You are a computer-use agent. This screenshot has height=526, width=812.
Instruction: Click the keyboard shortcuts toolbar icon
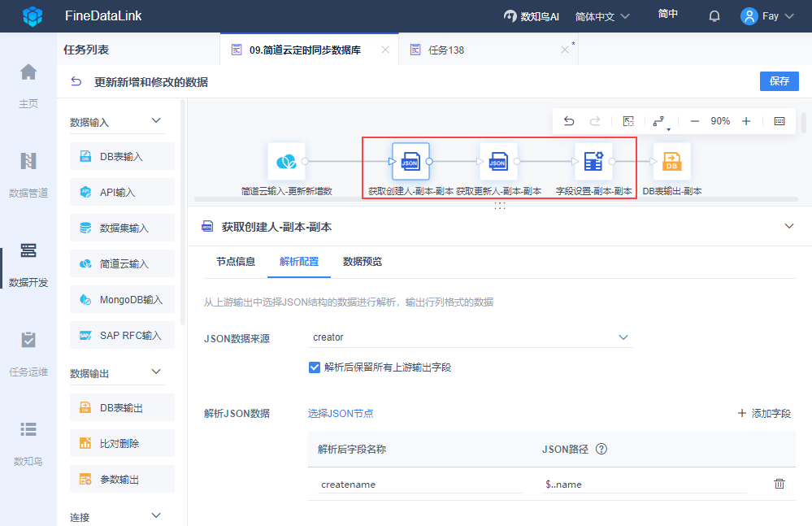pyautogui.click(x=779, y=121)
